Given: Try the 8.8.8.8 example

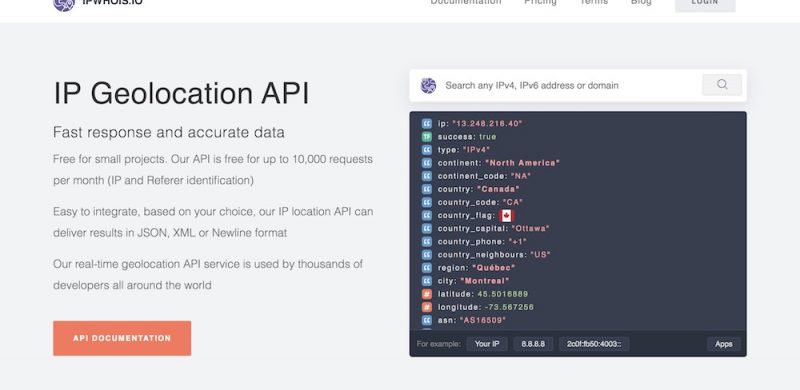Looking at the screenshot, I should 533,344.
